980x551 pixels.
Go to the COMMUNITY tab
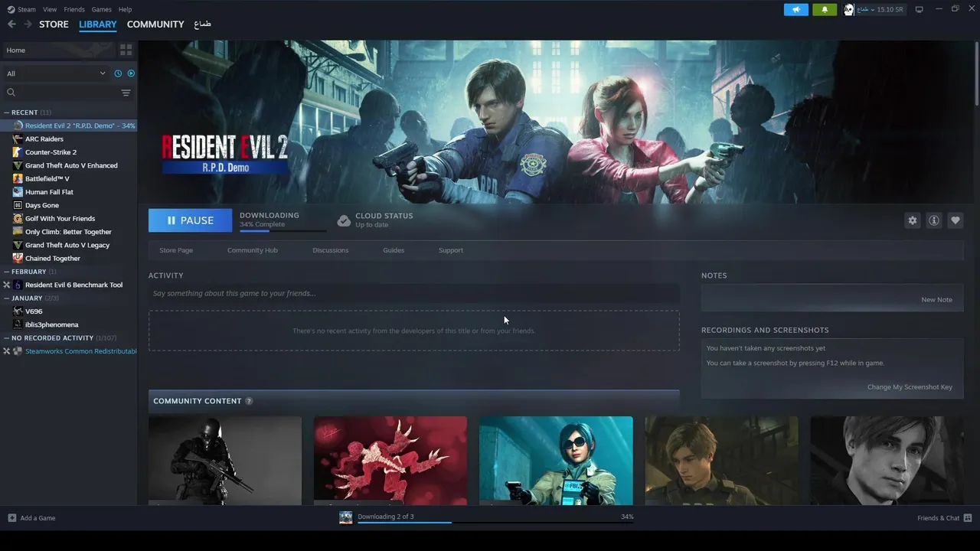(155, 24)
